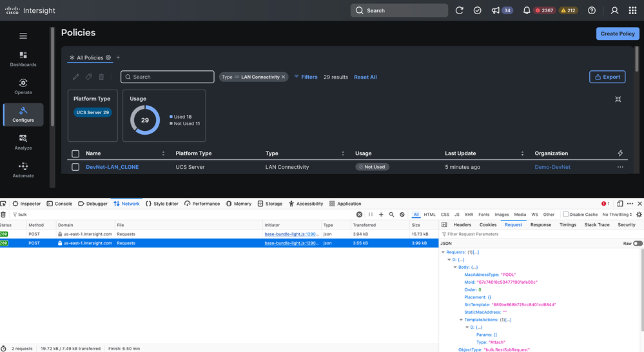Open the No Throttling dropdown
The image size is (644, 352).
[617, 215]
